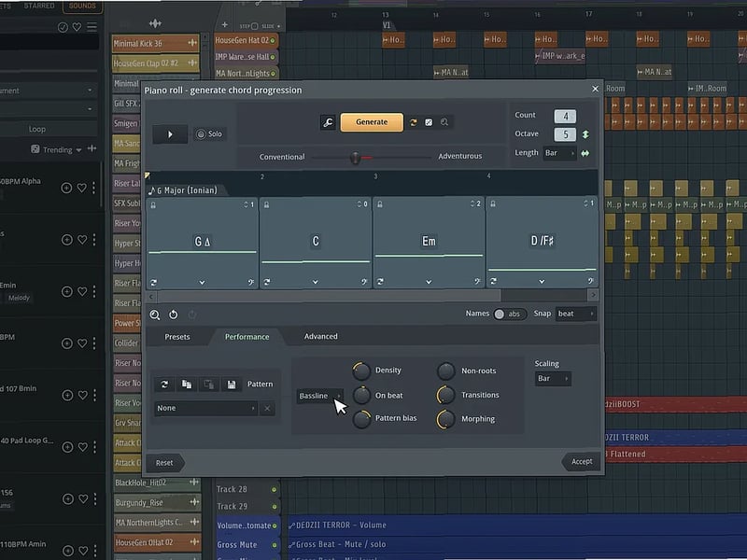
Task: Switch to the Presets tab
Action: tap(176, 337)
